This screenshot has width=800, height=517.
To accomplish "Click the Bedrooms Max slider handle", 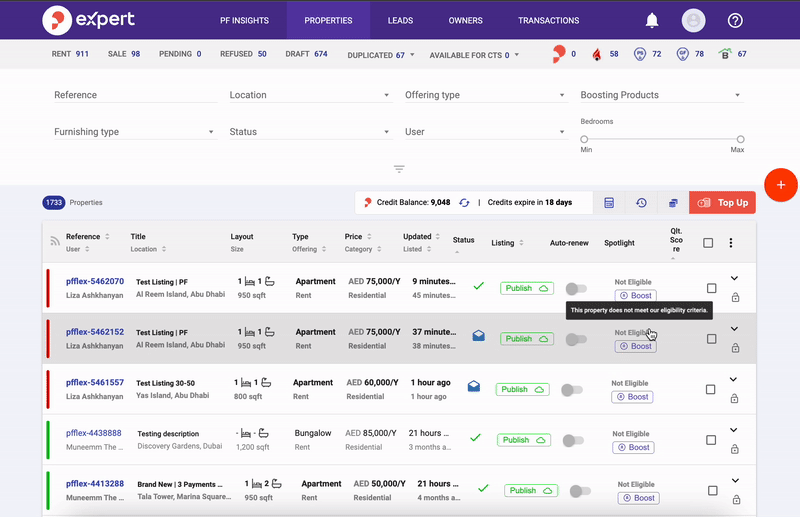I will (740, 139).
